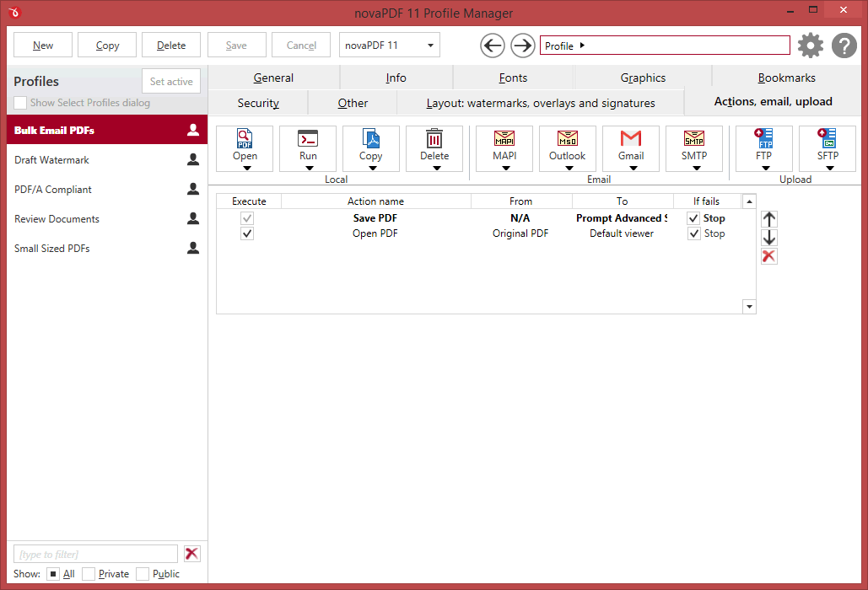Move selected action down
Image resolution: width=868 pixels, height=590 pixels.
[769, 238]
